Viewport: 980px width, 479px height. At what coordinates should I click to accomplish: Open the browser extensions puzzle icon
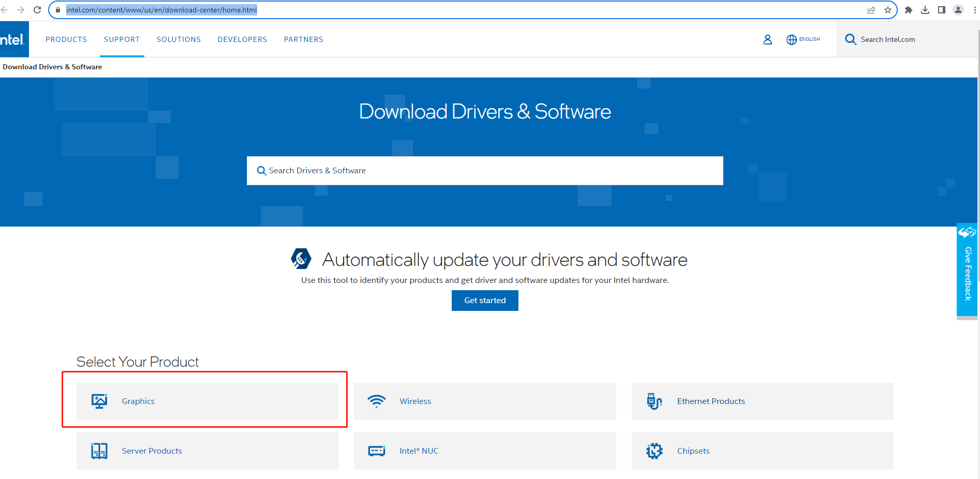click(x=908, y=10)
